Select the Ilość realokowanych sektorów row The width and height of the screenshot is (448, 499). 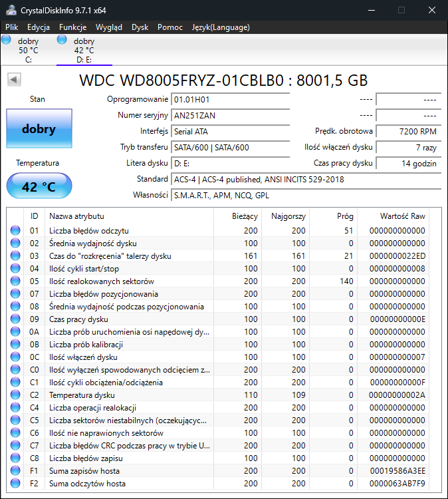point(218,281)
